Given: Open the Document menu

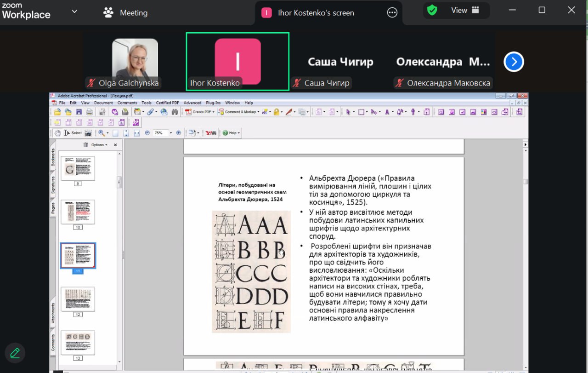Looking at the screenshot, I should coord(103,103).
